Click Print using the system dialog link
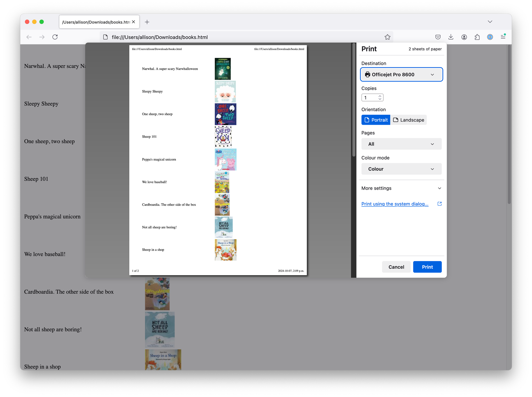532x397 pixels. coord(395,204)
